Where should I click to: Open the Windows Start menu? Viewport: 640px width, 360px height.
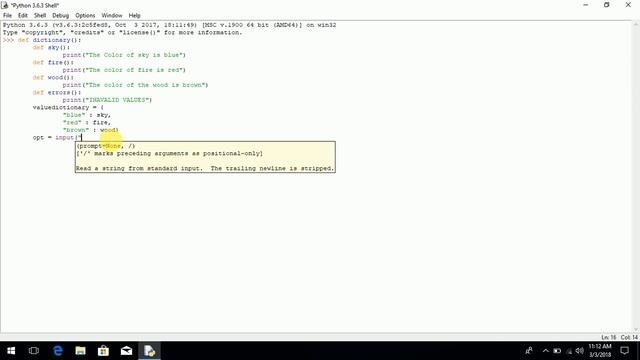coord(11,351)
